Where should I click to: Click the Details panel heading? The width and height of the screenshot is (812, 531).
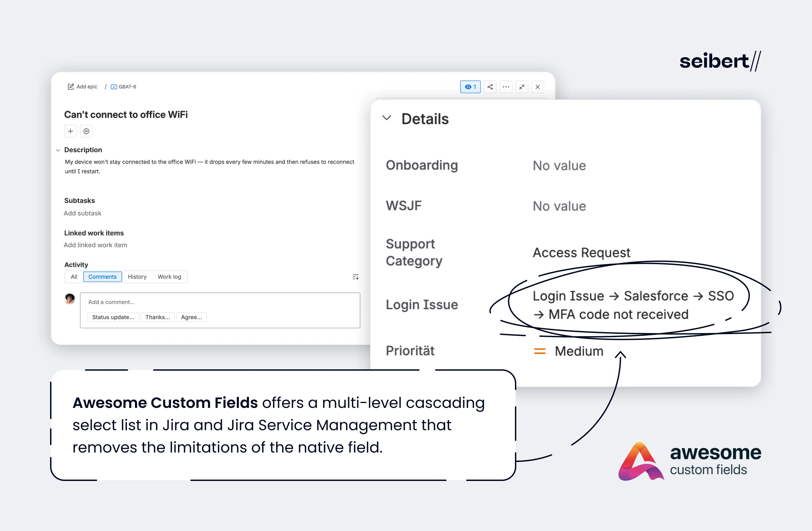[425, 119]
